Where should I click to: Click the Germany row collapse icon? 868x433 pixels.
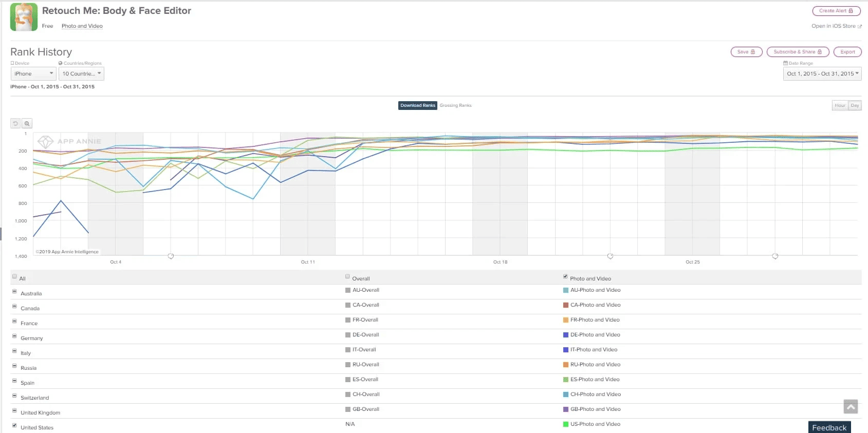tap(14, 336)
